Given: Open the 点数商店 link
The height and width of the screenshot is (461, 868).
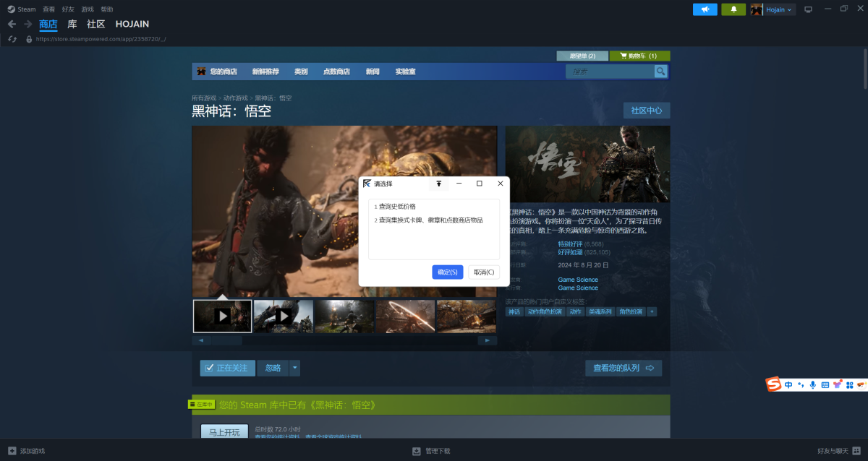Looking at the screenshot, I should pyautogui.click(x=336, y=72).
